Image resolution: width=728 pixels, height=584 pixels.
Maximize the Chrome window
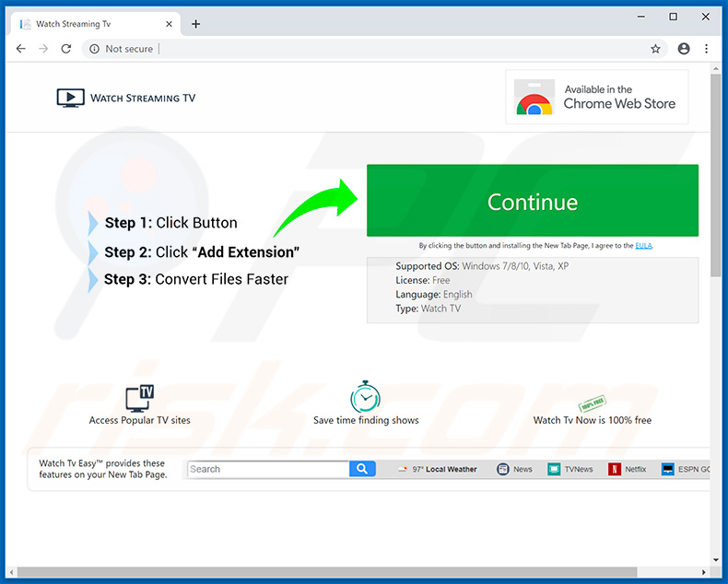pyautogui.click(x=673, y=17)
